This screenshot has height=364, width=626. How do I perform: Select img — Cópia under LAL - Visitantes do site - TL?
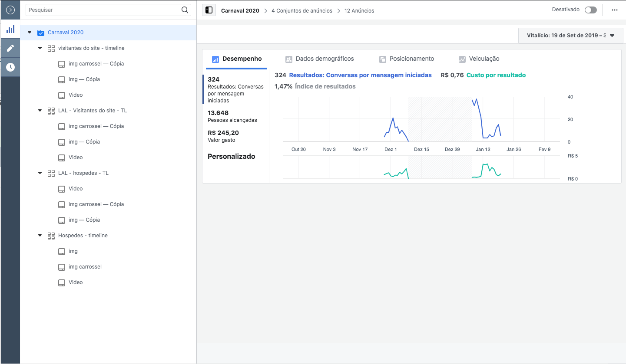pyautogui.click(x=84, y=142)
